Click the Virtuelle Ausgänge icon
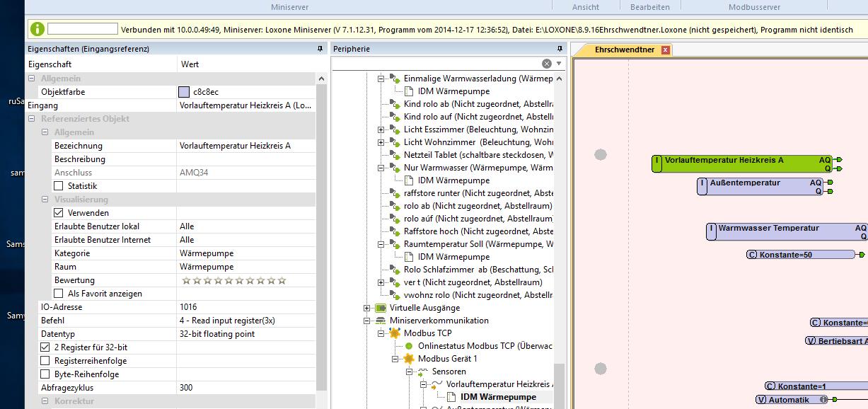Viewport: 868px width, 409px height. pyautogui.click(x=381, y=308)
